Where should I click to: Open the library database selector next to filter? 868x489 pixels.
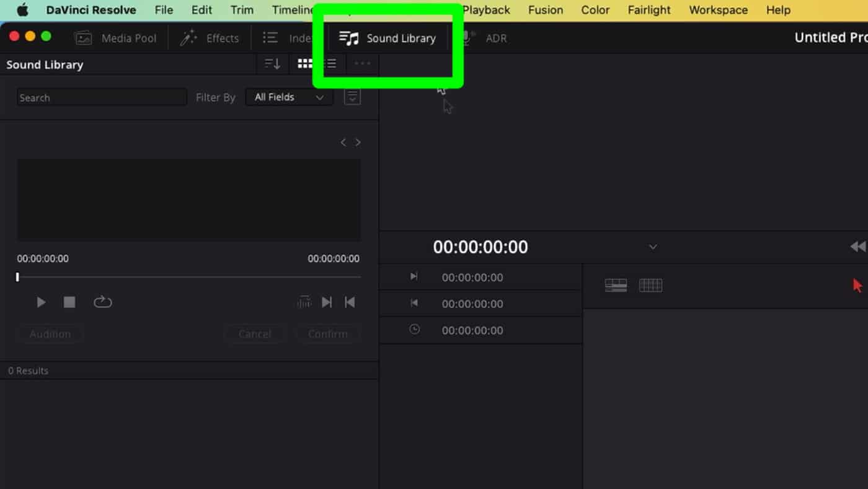tap(352, 97)
